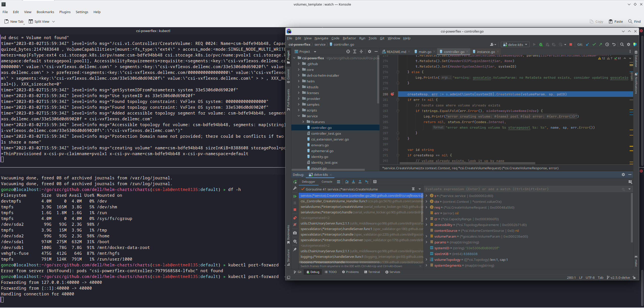Switch to the main.go editor tab

pos(425,52)
